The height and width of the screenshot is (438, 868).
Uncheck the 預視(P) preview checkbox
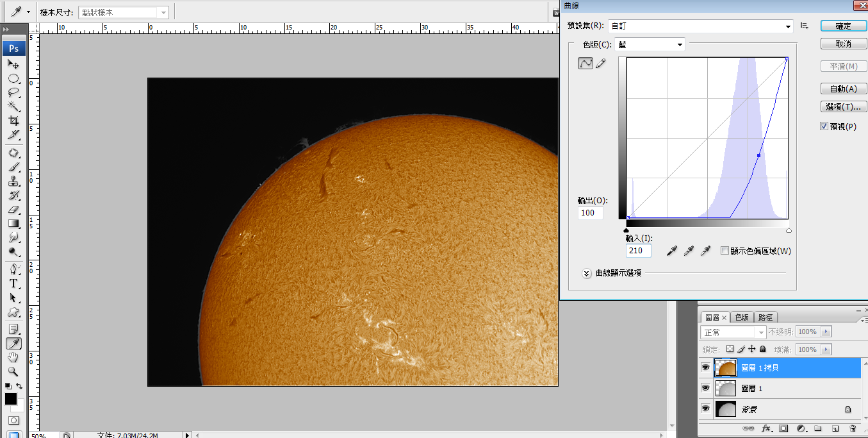point(824,127)
